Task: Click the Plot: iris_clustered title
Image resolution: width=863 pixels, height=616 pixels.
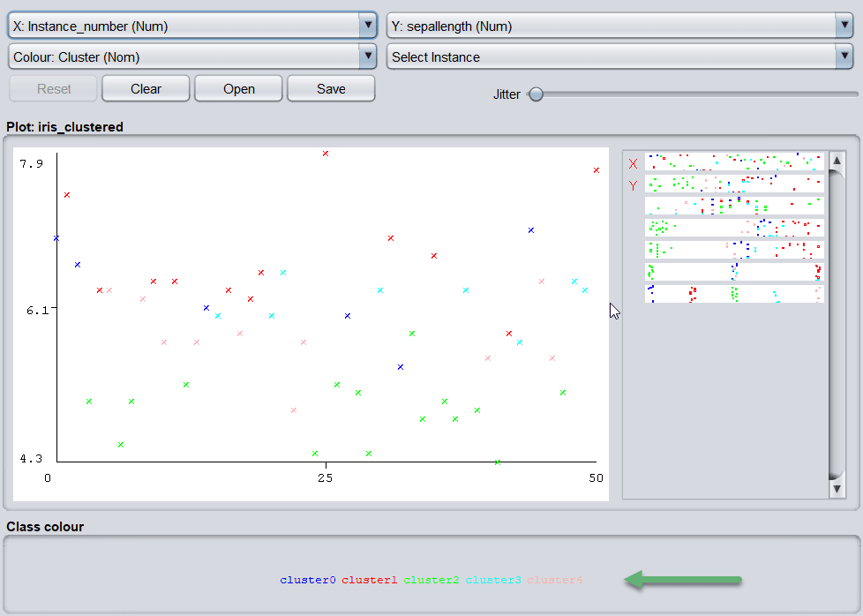Action: pyautogui.click(x=64, y=126)
